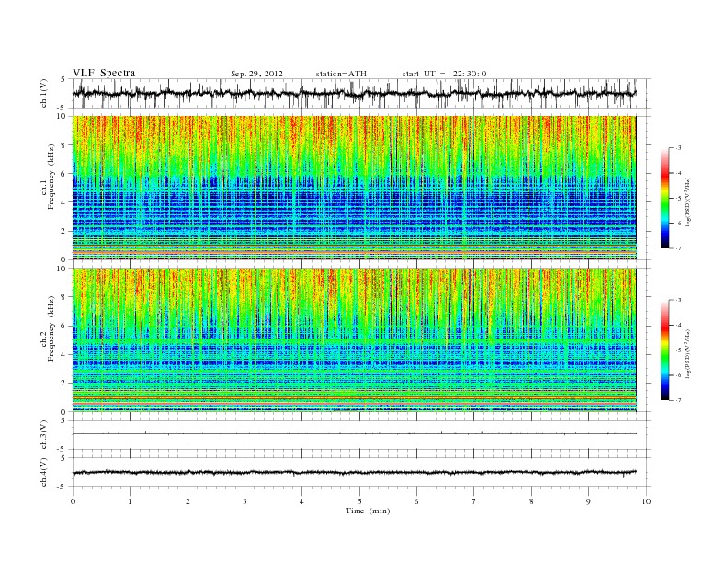Click the ch.2 'Frequency (kHz)' axis label
The width and height of the screenshot is (728, 563).
[x=51, y=328]
